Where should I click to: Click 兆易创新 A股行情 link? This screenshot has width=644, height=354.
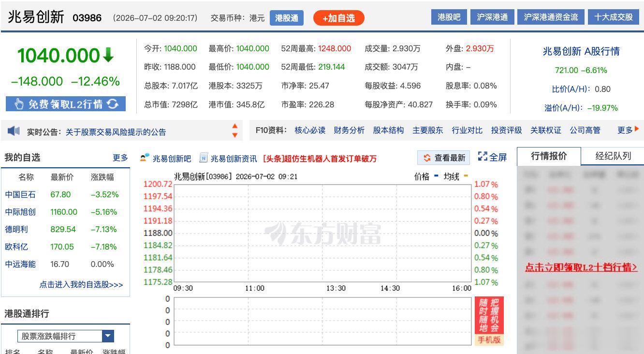point(581,51)
